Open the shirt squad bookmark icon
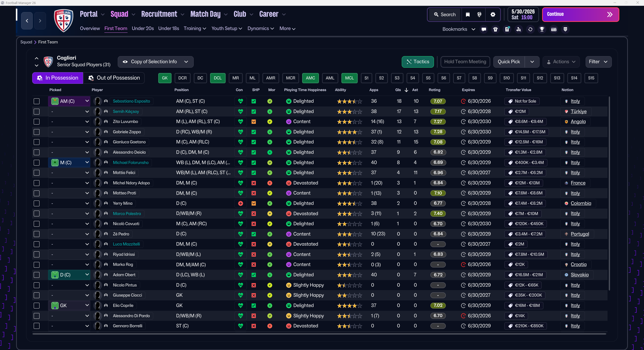 click(495, 29)
